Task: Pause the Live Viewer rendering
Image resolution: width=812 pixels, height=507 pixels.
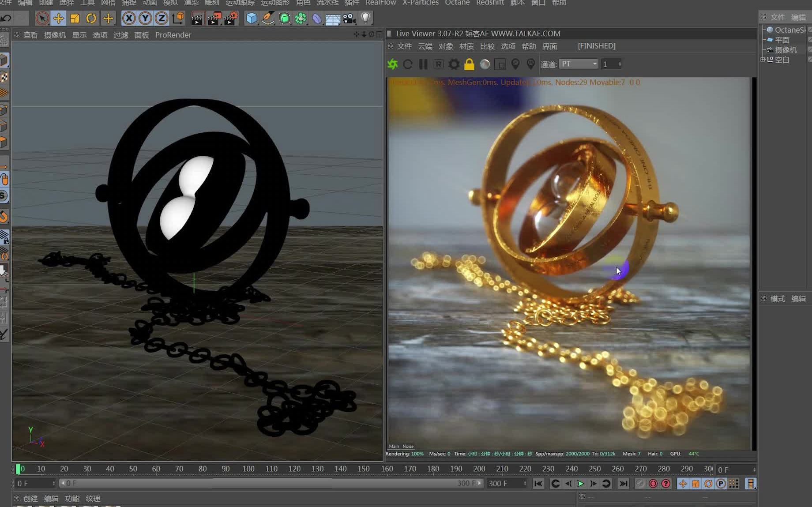Action: tap(423, 64)
